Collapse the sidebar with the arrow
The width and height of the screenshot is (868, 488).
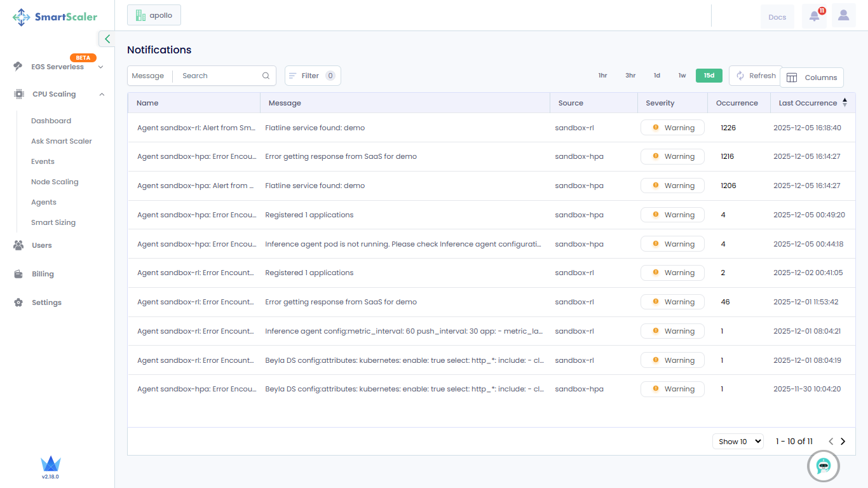(x=107, y=39)
